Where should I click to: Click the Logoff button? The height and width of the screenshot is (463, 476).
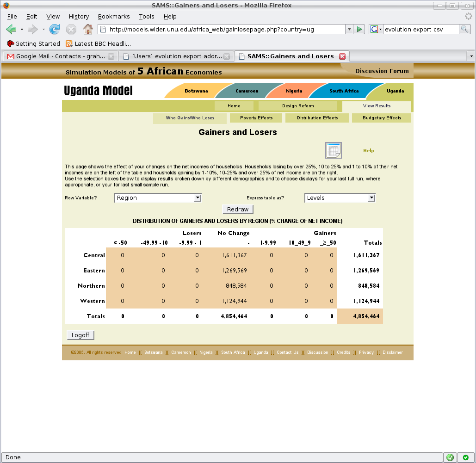click(80, 335)
